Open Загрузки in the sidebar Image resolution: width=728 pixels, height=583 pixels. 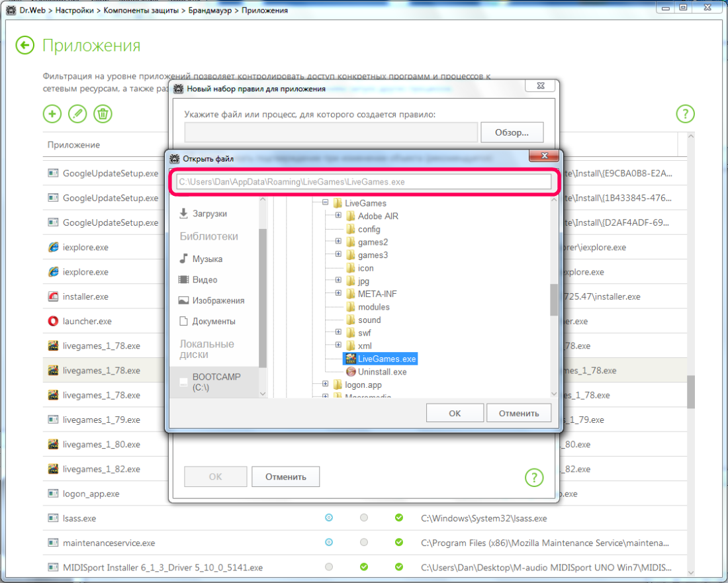coord(203,214)
